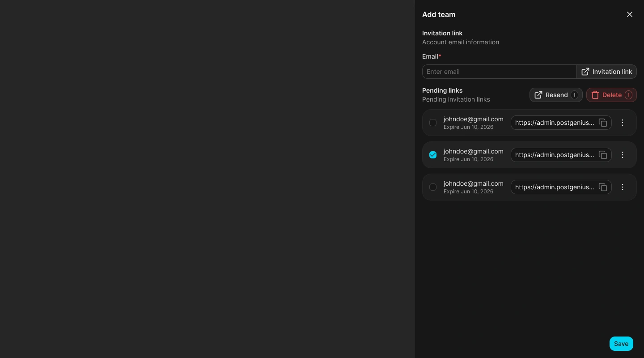The width and height of the screenshot is (644, 358).
Task: Copy the first row's invitation link
Action: pos(603,123)
